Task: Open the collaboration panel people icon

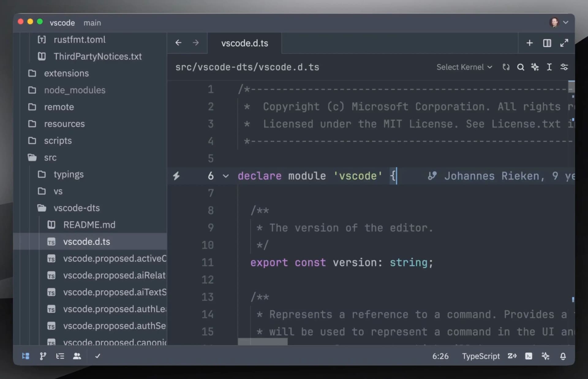Action: pos(77,356)
